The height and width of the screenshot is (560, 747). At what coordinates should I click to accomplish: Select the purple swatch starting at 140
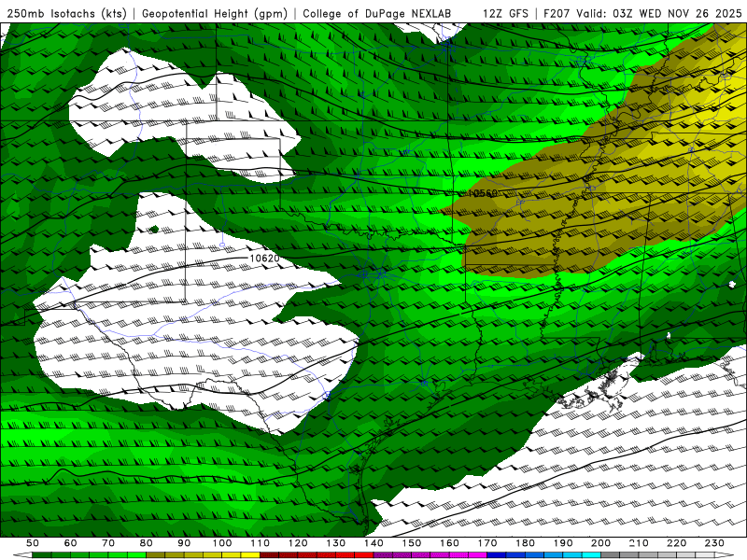pyautogui.click(x=383, y=555)
